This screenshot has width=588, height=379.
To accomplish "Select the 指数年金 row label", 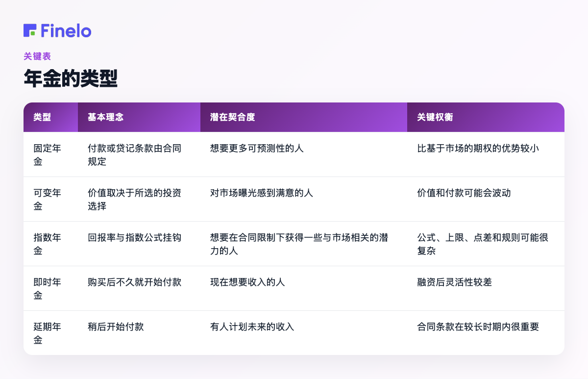I will tap(47, 244).
